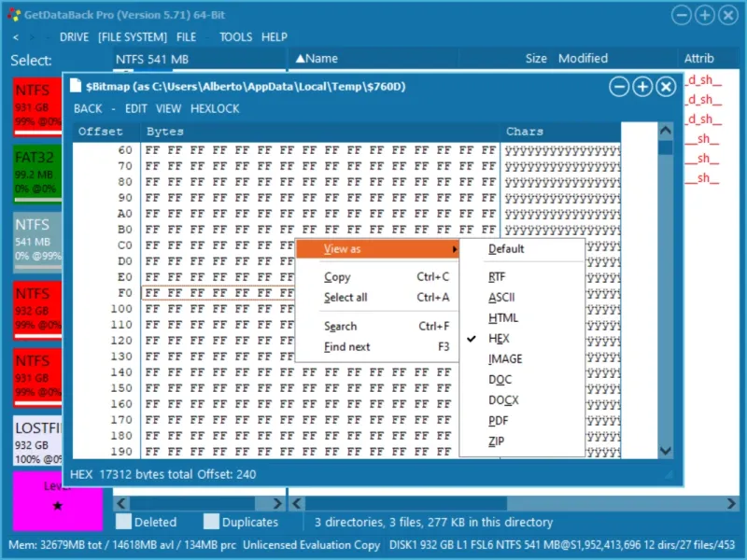
Task: Click offset 190 in hex view
Action: point(121,451)
